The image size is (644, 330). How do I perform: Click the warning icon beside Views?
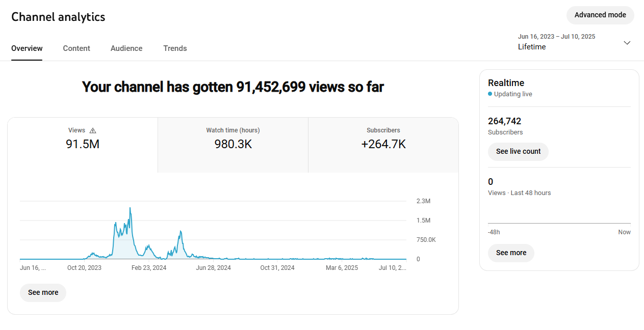pyautogui.click(x=93, y=130)
